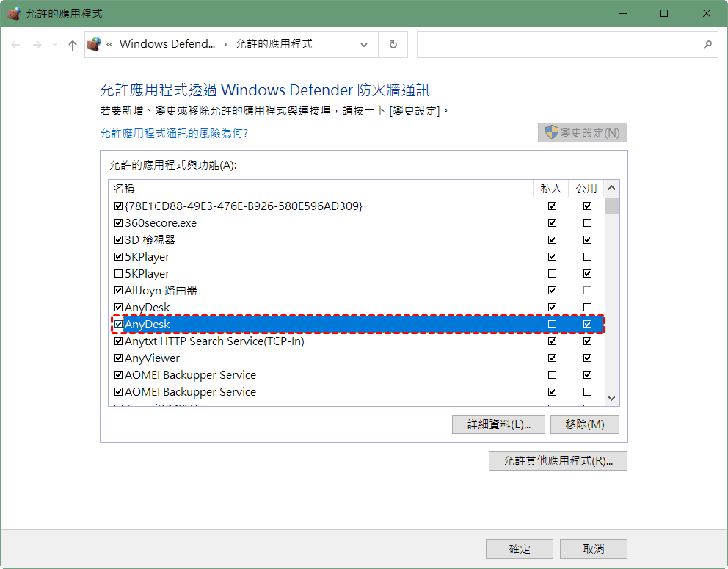Screen dimensions: 728x569
Task: Click the 公用 column header
Action: coord(586,188)
